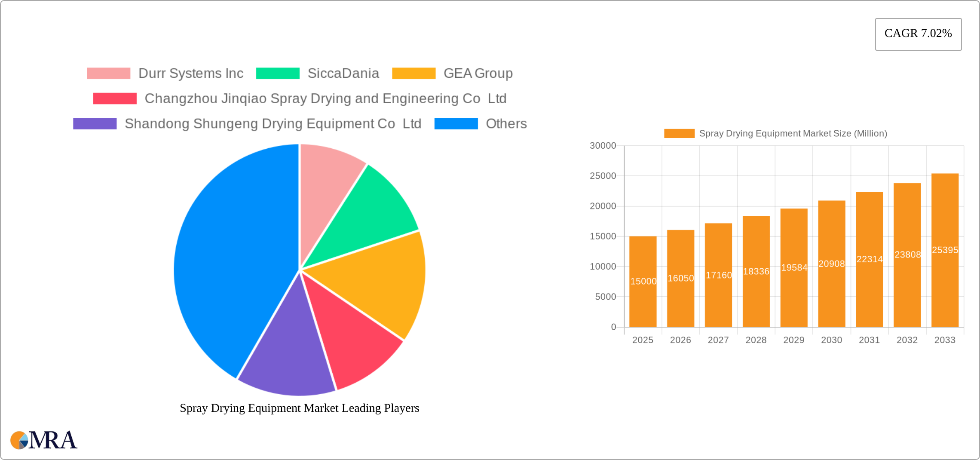Select Changzhou Jinqiao Spray Drying legend label

pos(325,98)
